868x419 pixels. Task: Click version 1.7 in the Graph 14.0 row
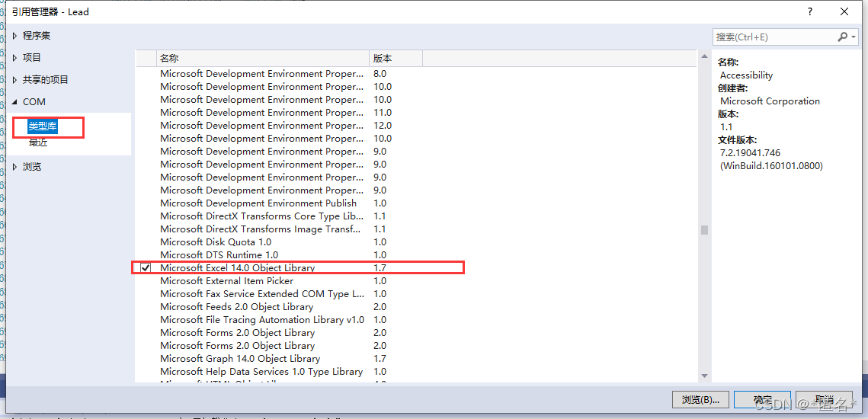(x=380, y=358)
